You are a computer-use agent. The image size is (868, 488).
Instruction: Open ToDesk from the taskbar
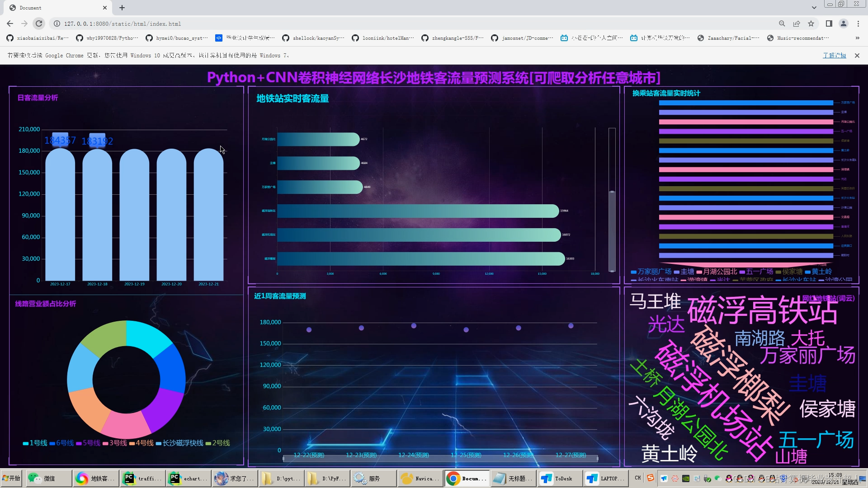(559, 478)
